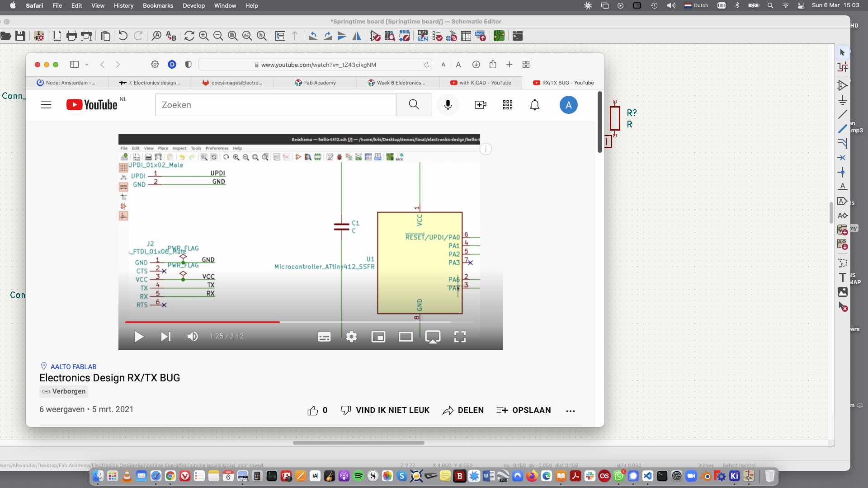Switch to 'with KiCAD - YouTube' tab
Screen dimensions: 868x488
click(x=481, y=83)
